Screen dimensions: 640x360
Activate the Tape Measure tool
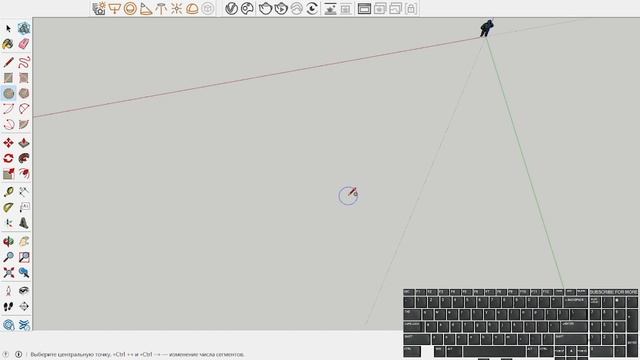(x=9, y=192)
